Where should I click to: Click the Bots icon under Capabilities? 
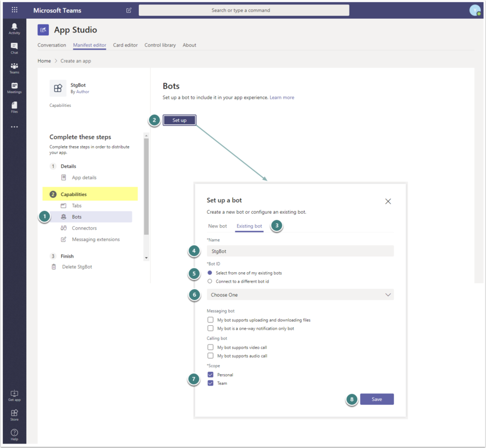tap(64, 217)
